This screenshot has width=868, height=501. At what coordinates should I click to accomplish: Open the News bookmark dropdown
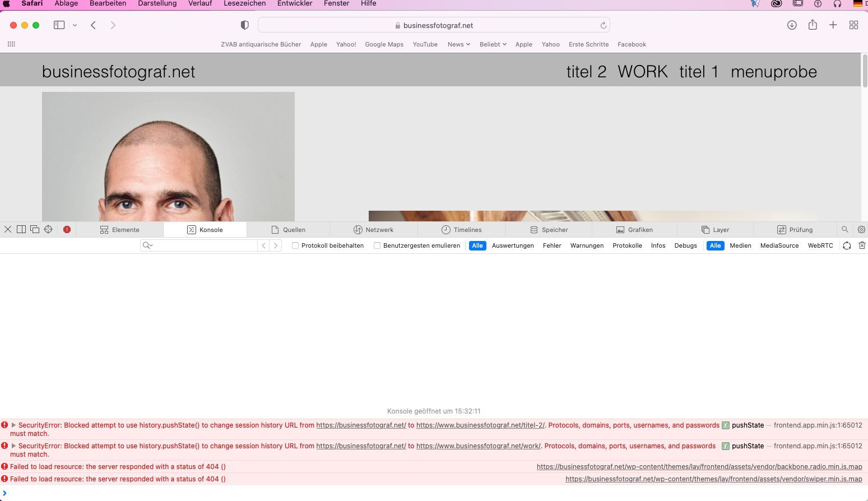[x=458, y=44]
